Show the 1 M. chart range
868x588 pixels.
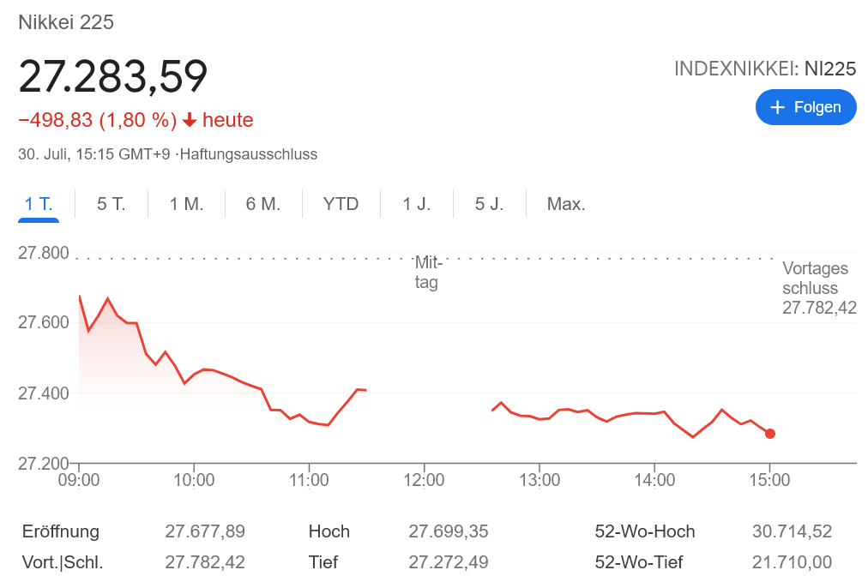pyautogui.click(x=186, y=204)
